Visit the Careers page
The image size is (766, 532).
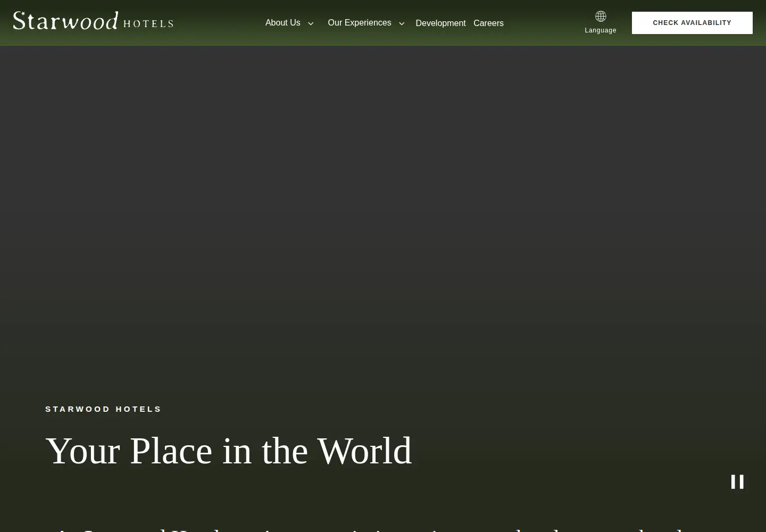tap(488, 23)
